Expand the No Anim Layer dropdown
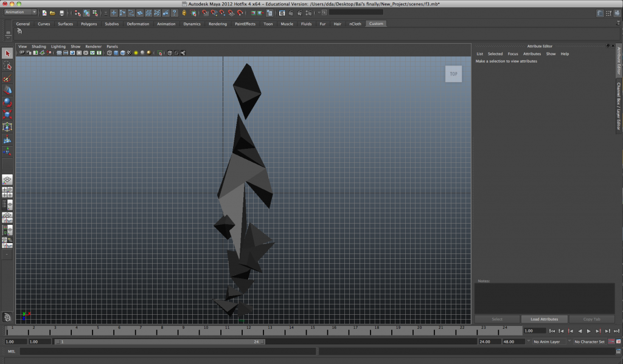Viewport: 623px width, 364px height. click(548, 342)
